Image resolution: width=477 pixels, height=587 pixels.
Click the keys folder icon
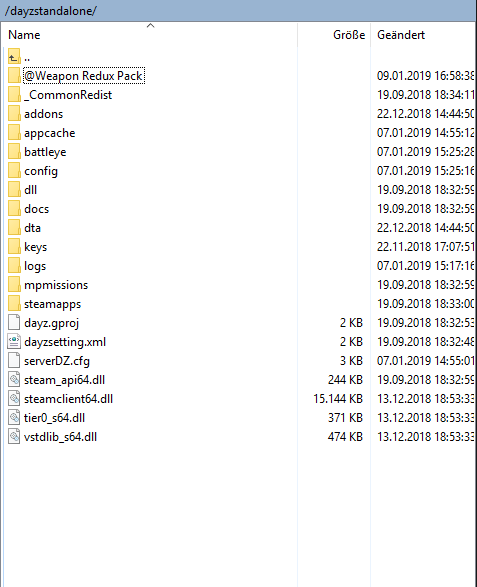[14, 247]
